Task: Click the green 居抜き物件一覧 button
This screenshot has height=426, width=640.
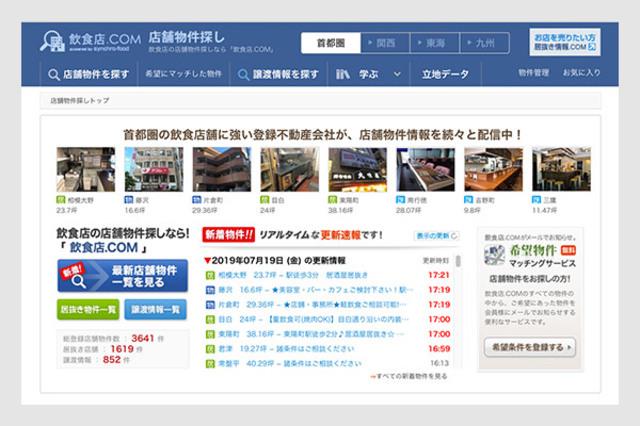Action: [x=87, y=310]
